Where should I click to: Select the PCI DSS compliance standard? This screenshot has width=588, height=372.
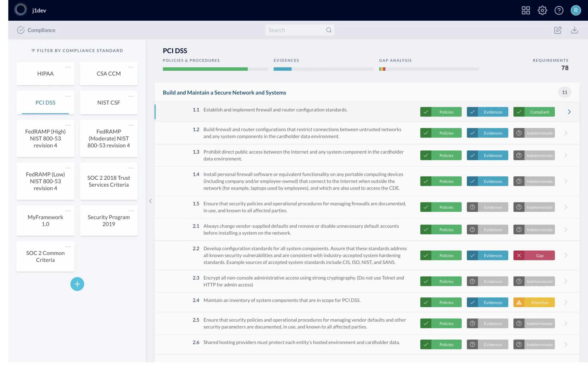click(45, 103)
